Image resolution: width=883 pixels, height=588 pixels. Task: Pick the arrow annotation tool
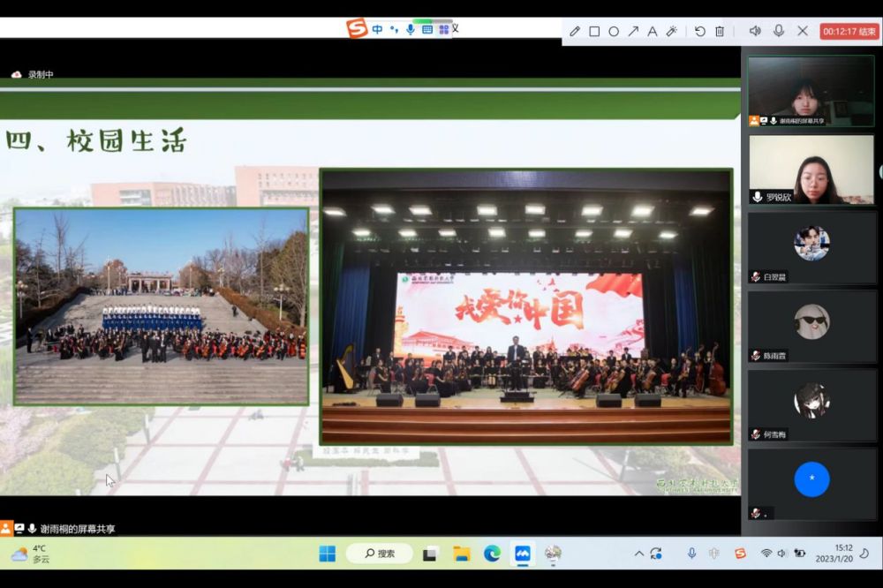[633, 31]
